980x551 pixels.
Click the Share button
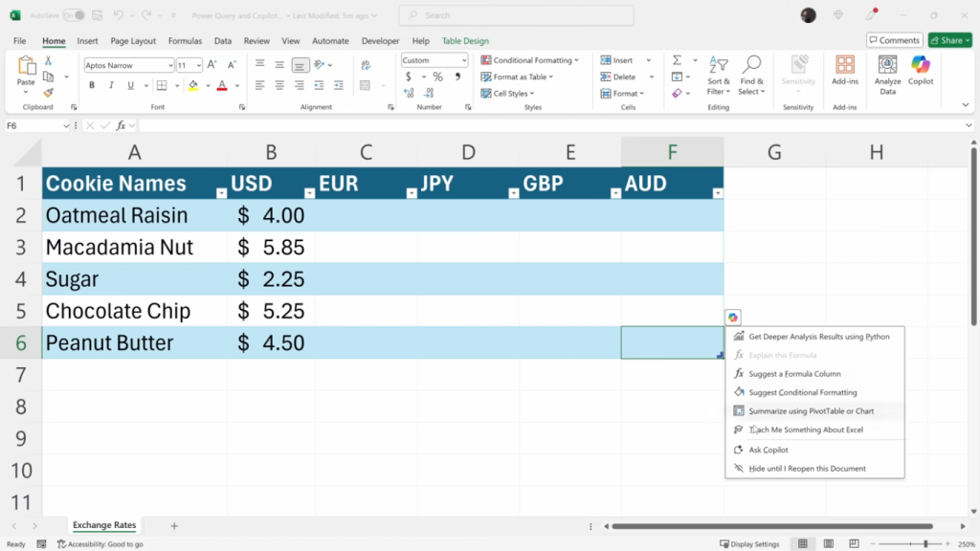pyautogui.click(x=948, y=39)
